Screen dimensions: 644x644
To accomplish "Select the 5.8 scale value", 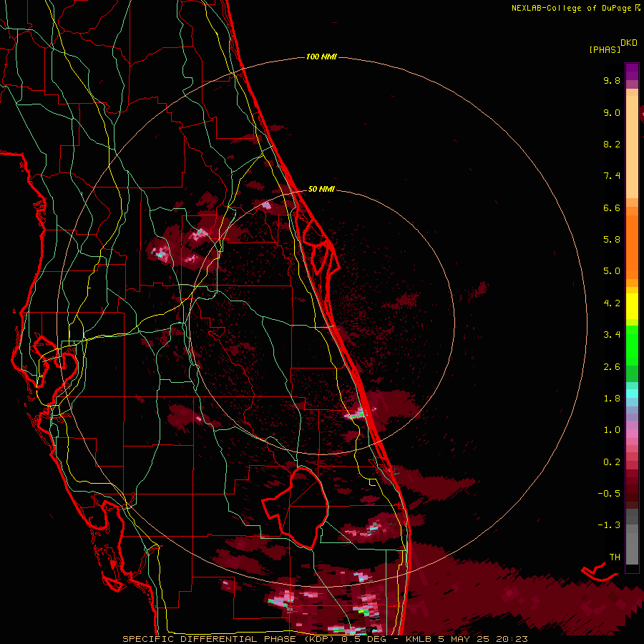I will click(612, 240).
